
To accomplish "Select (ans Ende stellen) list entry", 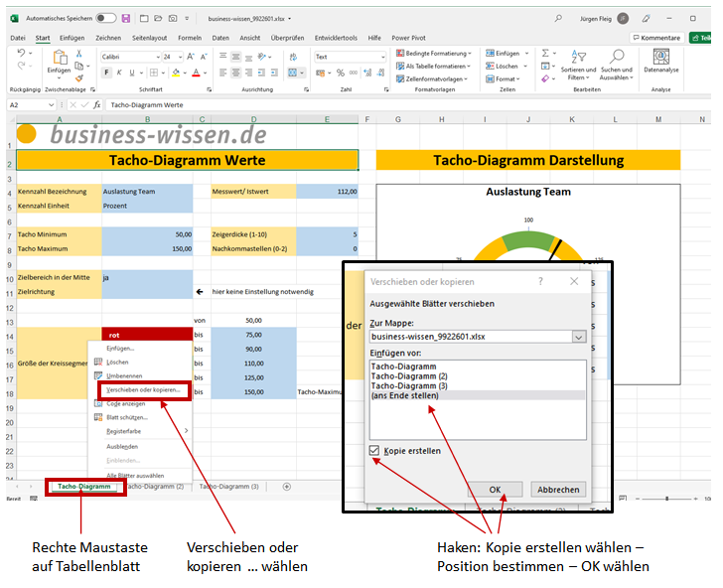I will 478,395.
